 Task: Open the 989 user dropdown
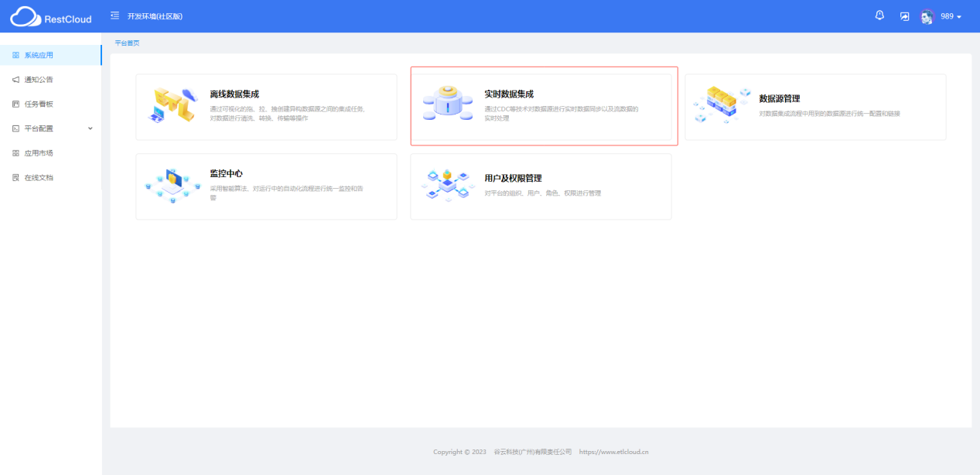[x=951, y=16]
